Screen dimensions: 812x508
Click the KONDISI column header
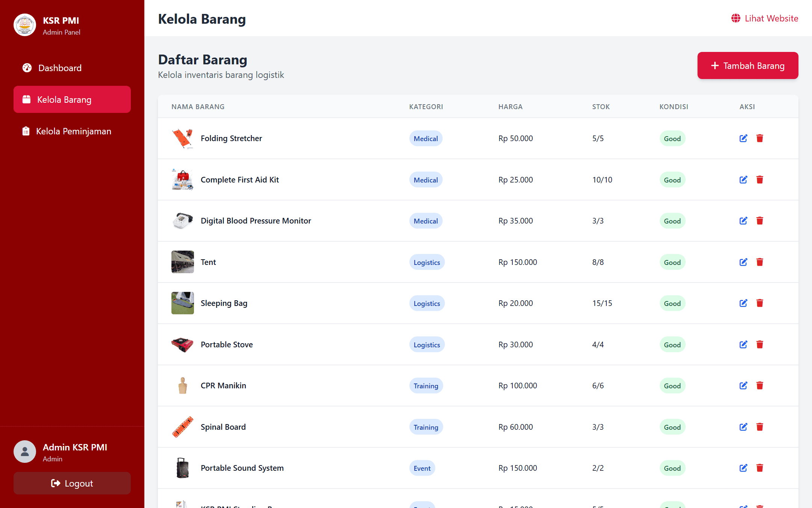tap(674, 106)
